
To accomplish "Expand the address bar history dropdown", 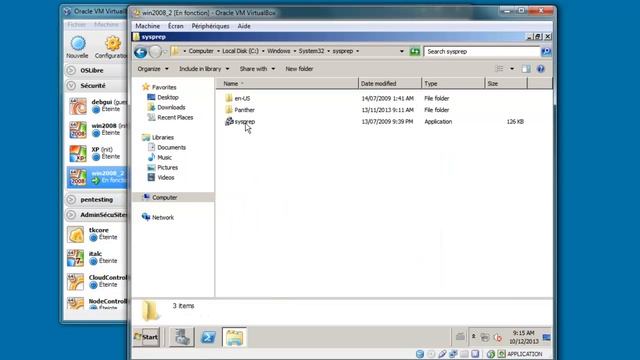I will pyautogui.click(x=402, y=51).
